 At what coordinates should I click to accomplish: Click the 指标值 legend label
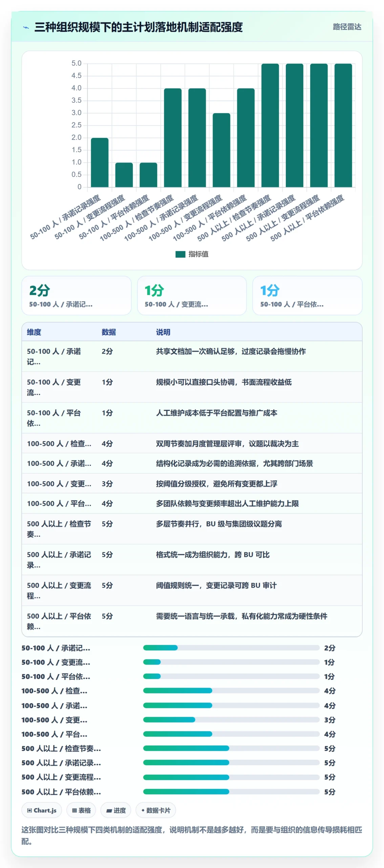click(x=198, y=254)
